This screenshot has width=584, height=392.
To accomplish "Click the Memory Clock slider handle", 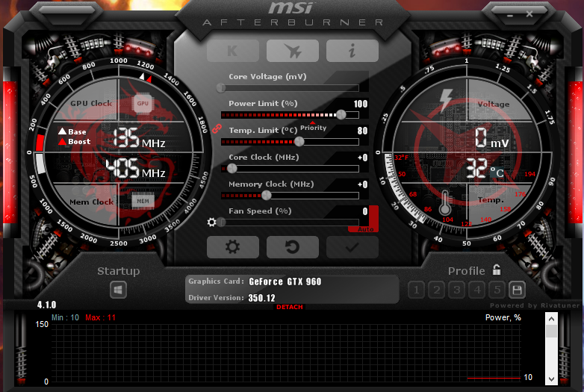I will 267,195.
